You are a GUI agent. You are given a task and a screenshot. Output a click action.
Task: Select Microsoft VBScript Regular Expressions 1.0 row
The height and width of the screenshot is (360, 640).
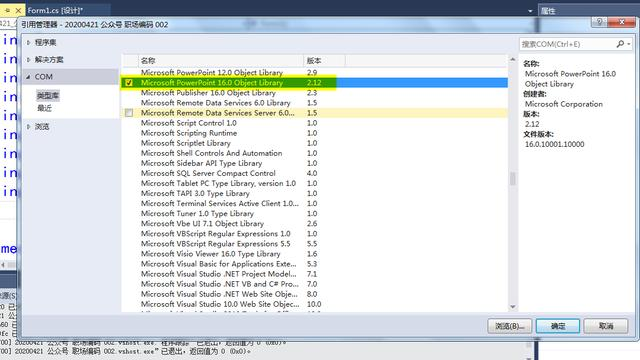(314, 233)
